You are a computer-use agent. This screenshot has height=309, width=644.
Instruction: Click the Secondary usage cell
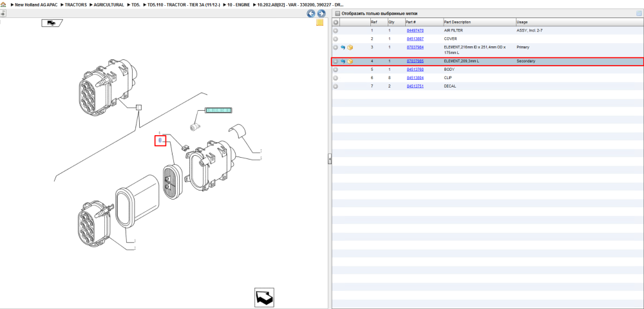coord(526,61)
